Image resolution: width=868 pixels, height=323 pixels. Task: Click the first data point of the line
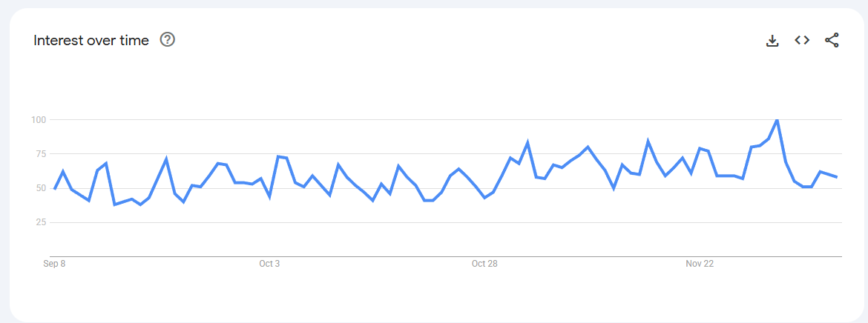pyautogui.click(x=55, y=188)
